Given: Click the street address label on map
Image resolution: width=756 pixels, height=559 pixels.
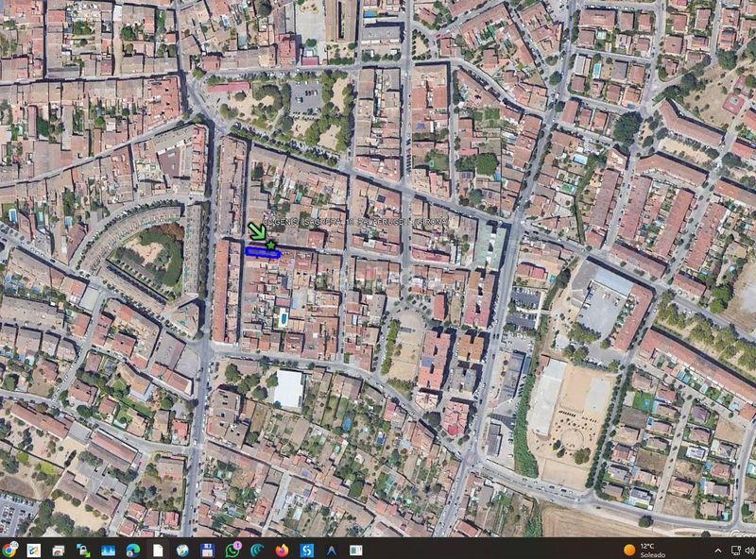Looking at the screenshot, I should point(356,222).
